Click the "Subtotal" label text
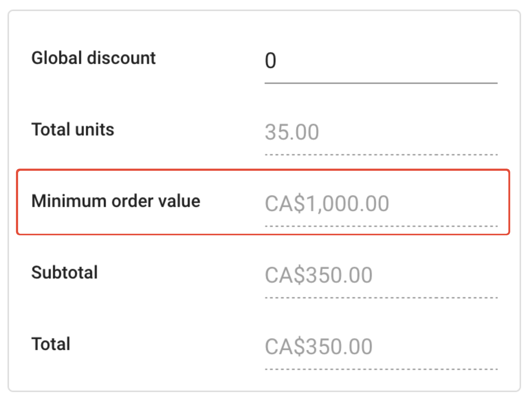532x403 pixels. point(64,272)
